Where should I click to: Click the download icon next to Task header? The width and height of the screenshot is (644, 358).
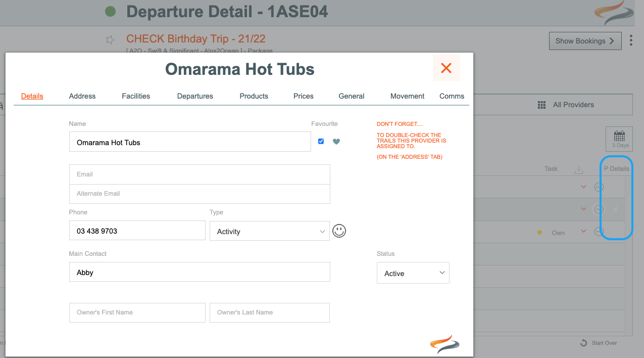click(x=579, y=169)
